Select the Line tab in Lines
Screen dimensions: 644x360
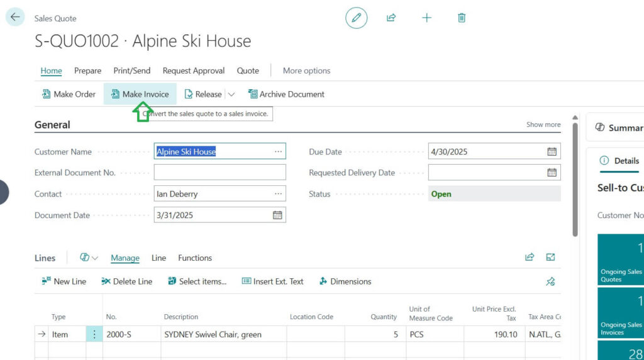coord(158,258)
